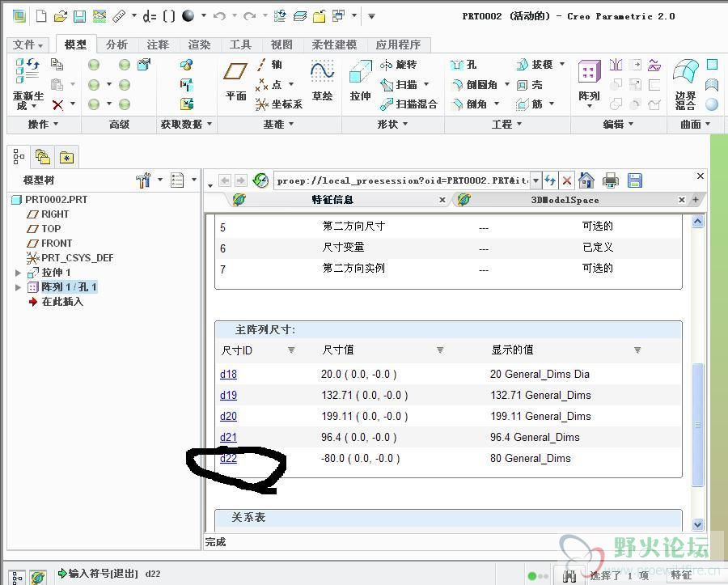Save the model with the floppy icon
The width and height of the screenshot is (728, 585).
80,17
